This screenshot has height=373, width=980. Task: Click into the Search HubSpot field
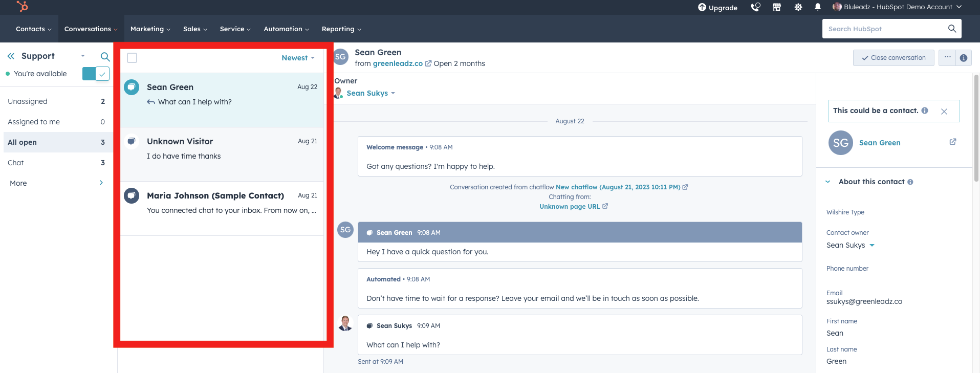tap(886, 29)
